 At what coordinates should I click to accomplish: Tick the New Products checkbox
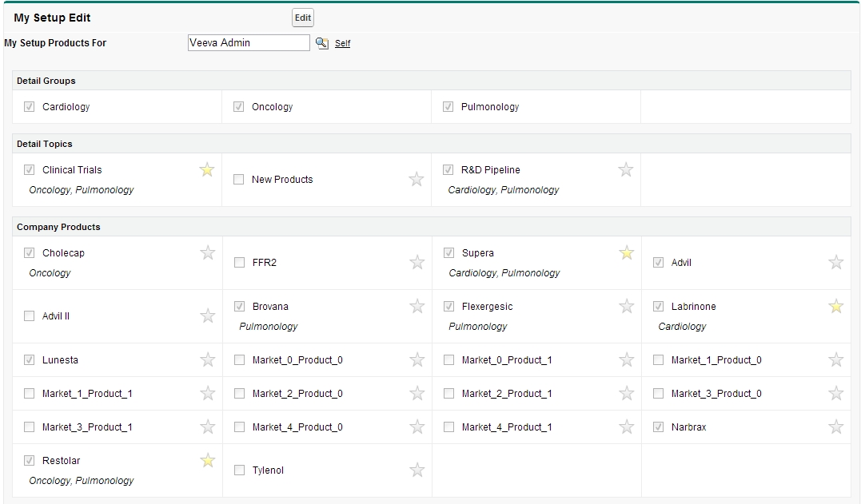[238, 180]
